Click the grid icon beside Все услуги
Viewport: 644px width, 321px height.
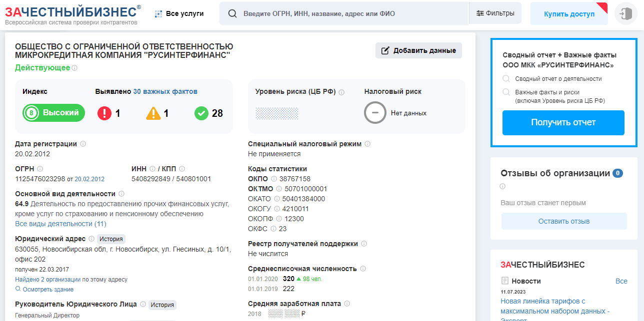coord(157,13)
